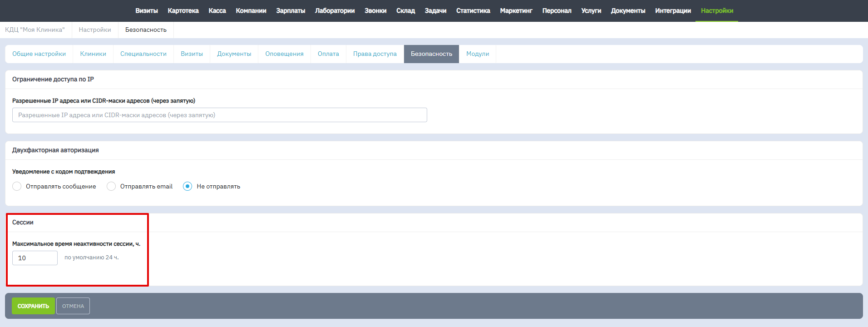868x327 pixels.
Task: Open the Склад menu item
Action: point(405,10)
